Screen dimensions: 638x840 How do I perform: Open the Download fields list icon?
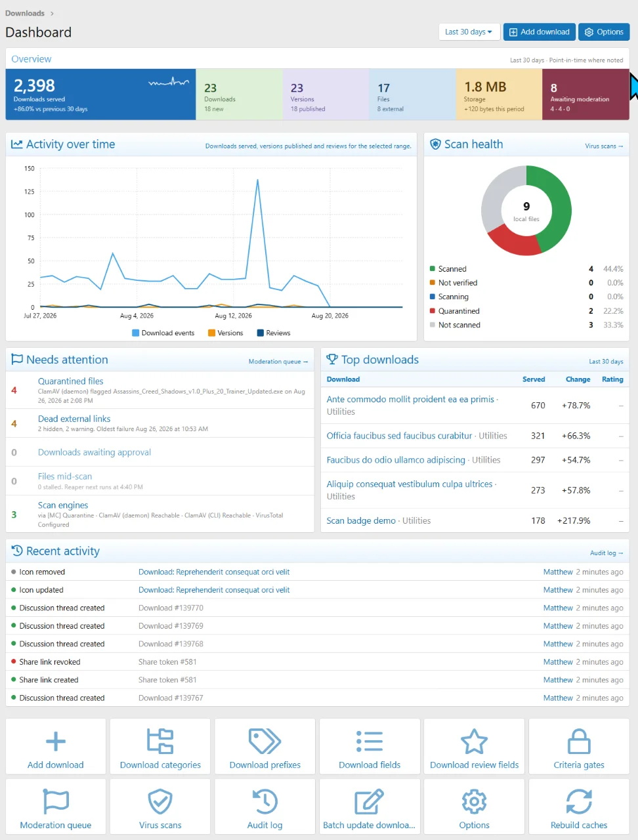pyautogui.click(x=370, y=742)
